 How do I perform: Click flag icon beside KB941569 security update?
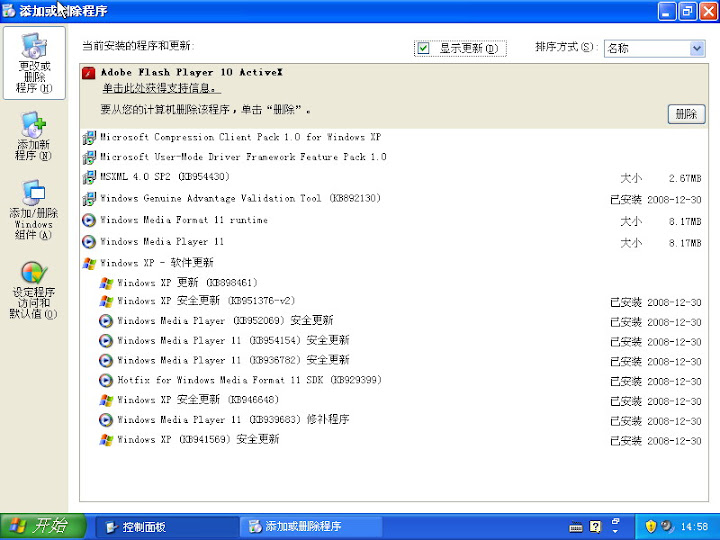point(106,440)
